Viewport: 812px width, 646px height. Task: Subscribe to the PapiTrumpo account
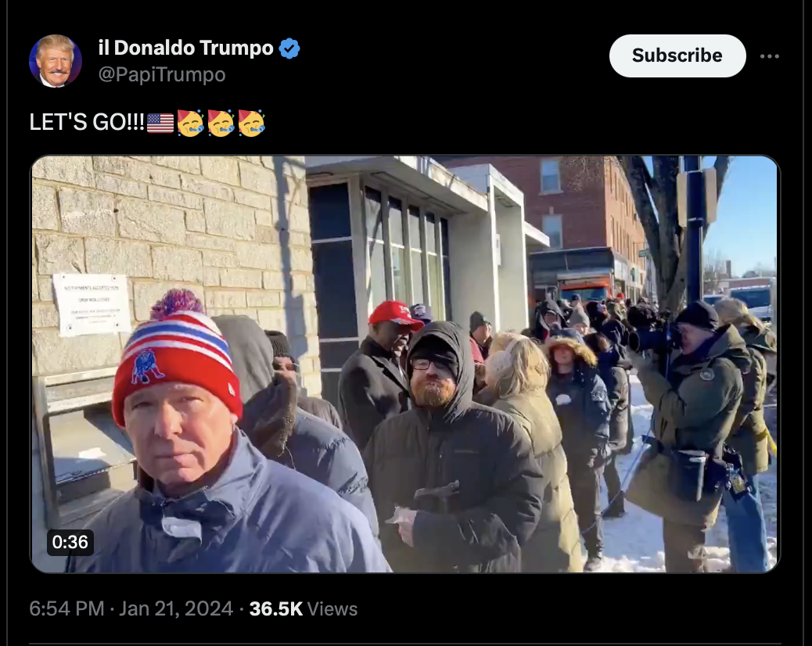point(677,56)
